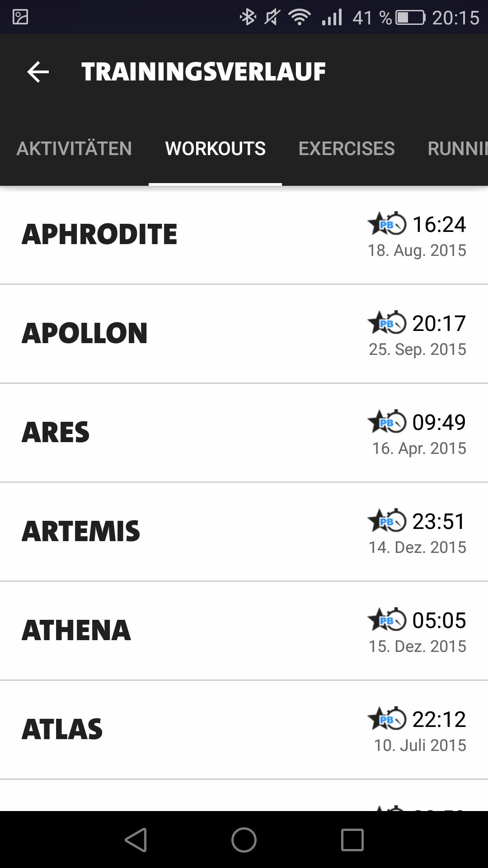This screenshot has height=868, width=488.
Task: Tap the PB badge beside Artemis time
Action: [387, 521]
